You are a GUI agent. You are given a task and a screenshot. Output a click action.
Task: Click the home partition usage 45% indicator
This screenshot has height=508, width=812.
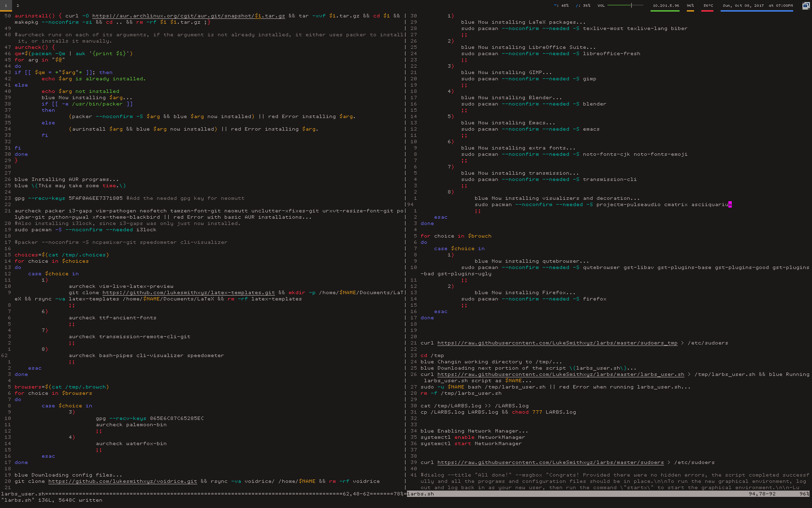point(561,6)
